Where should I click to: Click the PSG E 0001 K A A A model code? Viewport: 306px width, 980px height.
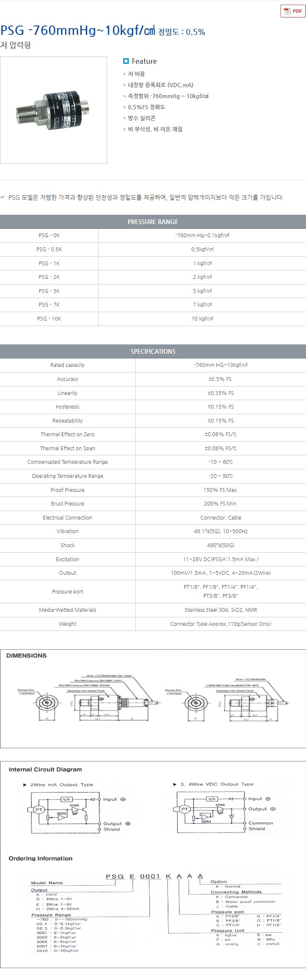pyautogui.click(x=154, y=876)
